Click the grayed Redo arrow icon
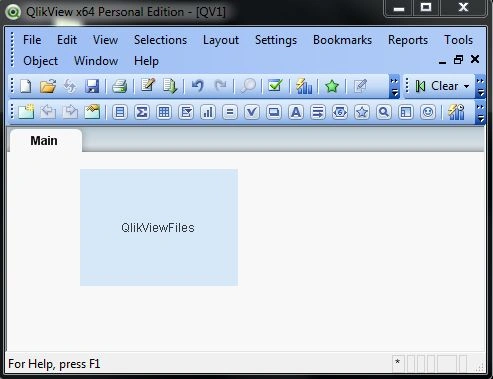This screenshot has width=493, height=379. coord(220,86)
